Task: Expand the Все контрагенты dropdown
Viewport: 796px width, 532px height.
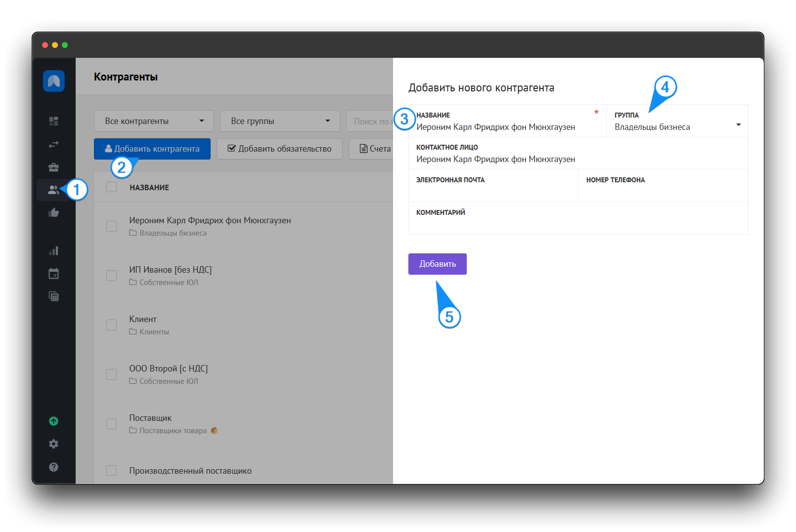Action: point(154,121)
